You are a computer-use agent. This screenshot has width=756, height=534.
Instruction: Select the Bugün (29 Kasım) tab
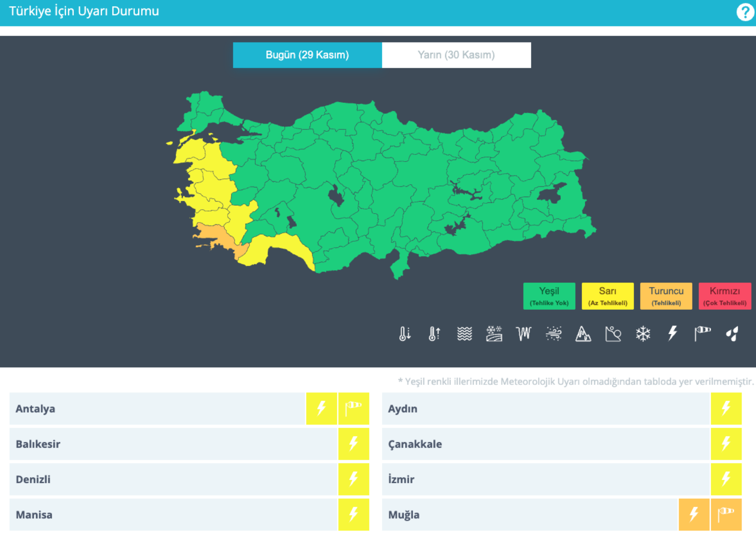(307, 55)
